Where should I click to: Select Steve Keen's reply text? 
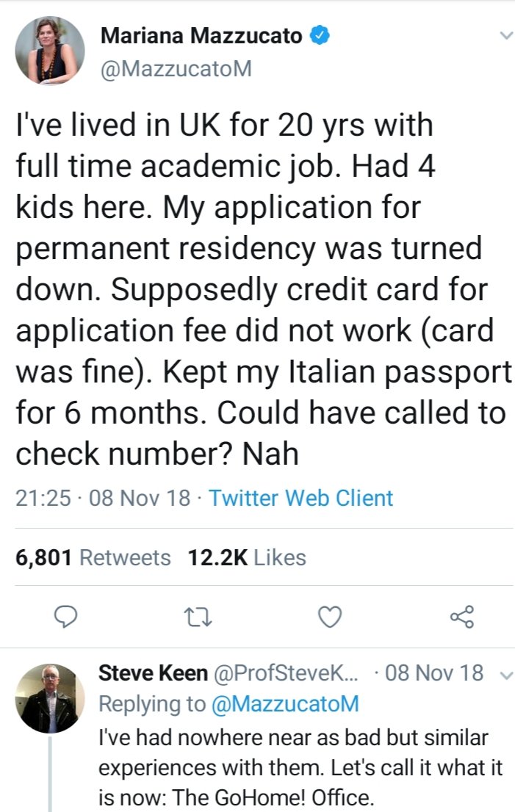[x=300, y=767]
